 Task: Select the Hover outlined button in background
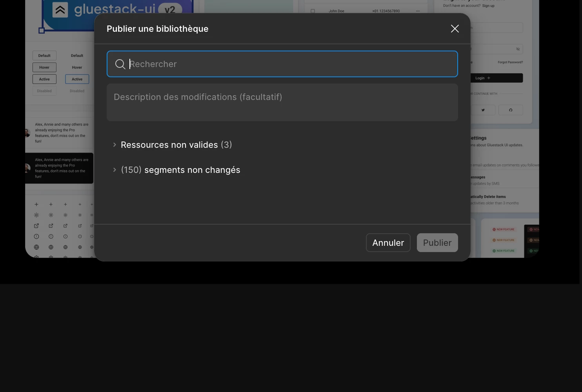(x=44, y=67)
